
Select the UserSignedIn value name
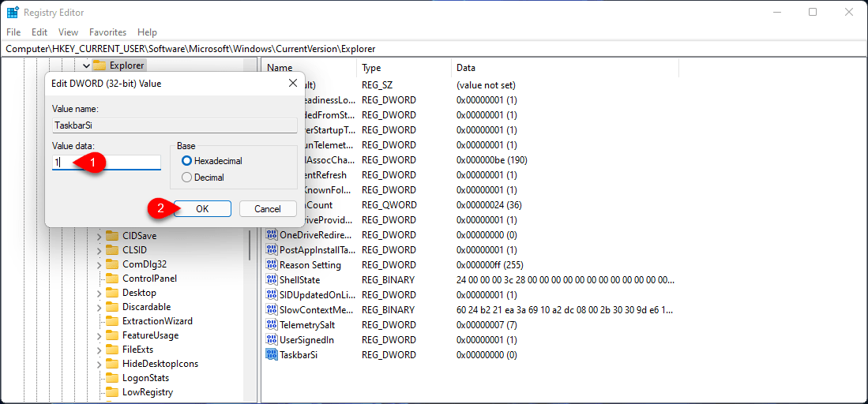(306, 339)
